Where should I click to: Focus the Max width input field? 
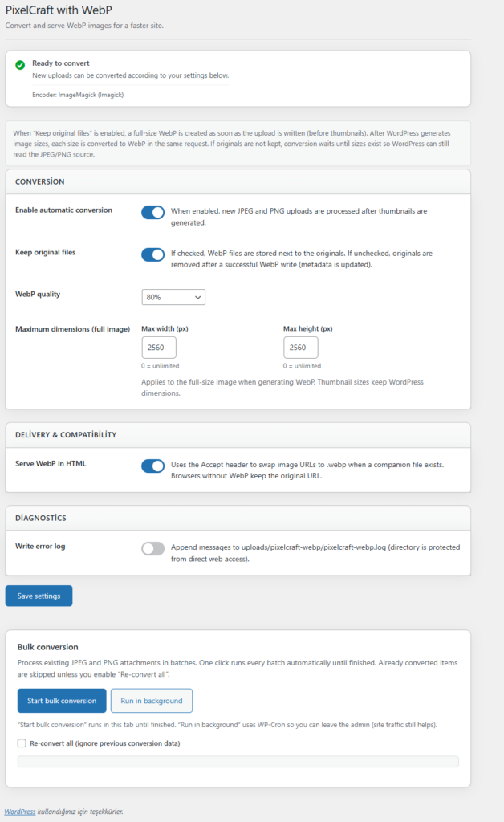coord(159,348)
